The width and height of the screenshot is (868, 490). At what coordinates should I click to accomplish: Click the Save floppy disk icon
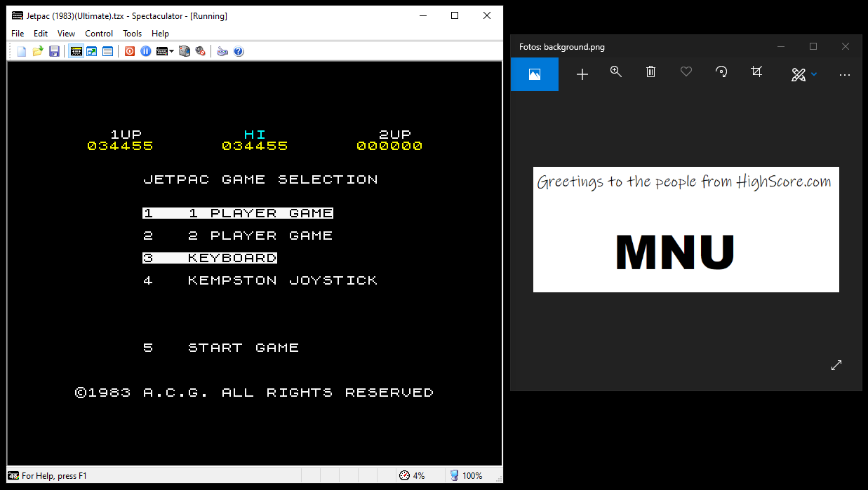click(x=54, y=51)
